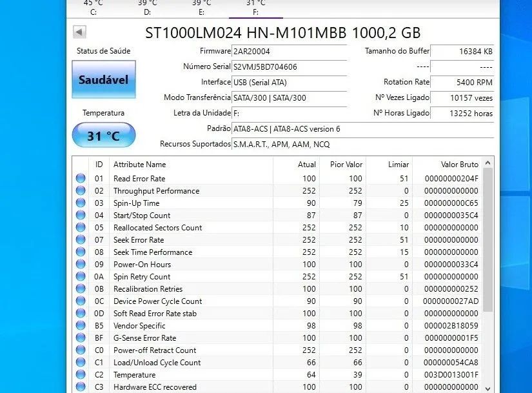
Task: Click status icon for Load/Unload Cycle Count
Action: tap(81, 362)
